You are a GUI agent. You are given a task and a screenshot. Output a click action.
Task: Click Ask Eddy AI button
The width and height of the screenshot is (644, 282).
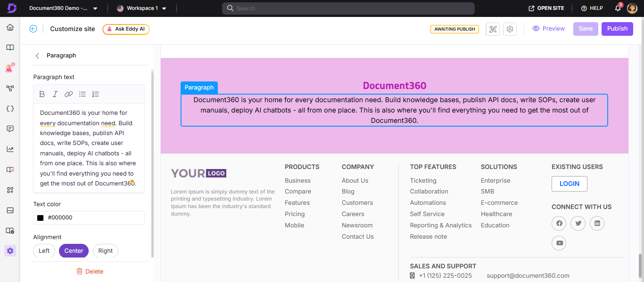click(126, 29)
